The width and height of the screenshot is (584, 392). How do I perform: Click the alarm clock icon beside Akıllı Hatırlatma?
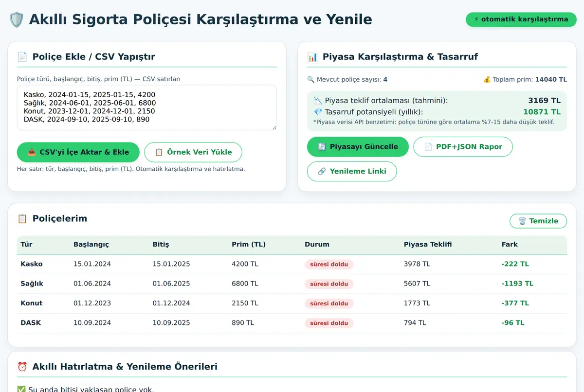coord(22,367)
